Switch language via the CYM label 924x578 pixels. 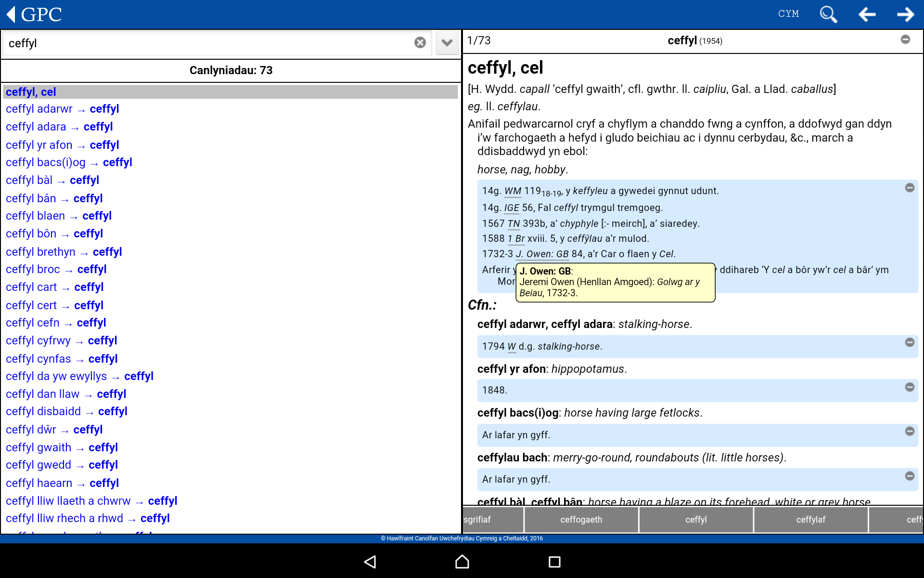789,14
